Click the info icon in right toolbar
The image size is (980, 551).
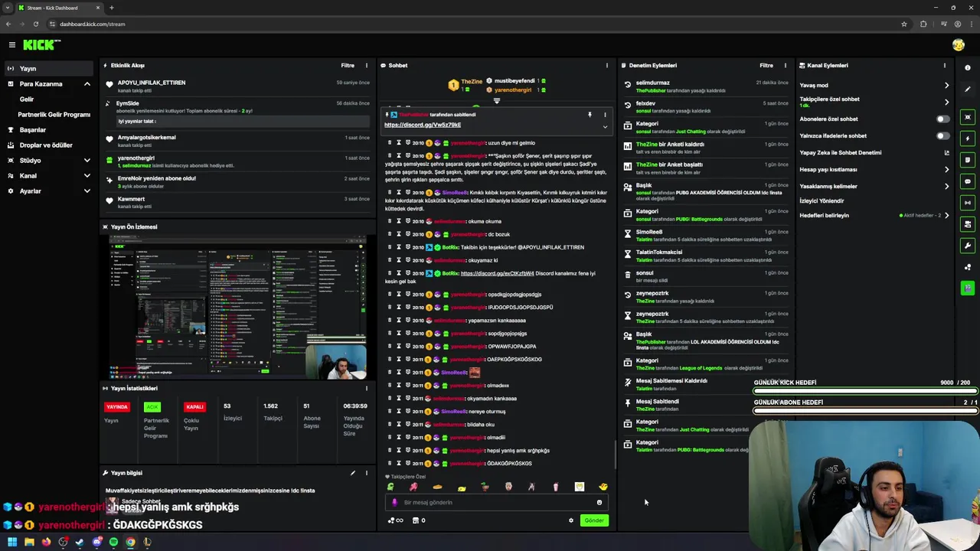point(968,68)
